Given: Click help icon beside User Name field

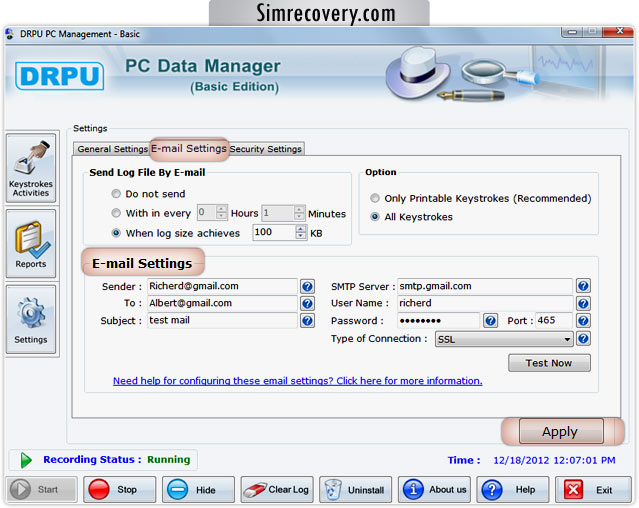Looking at the screenshot, I should [x=583, y=303].
